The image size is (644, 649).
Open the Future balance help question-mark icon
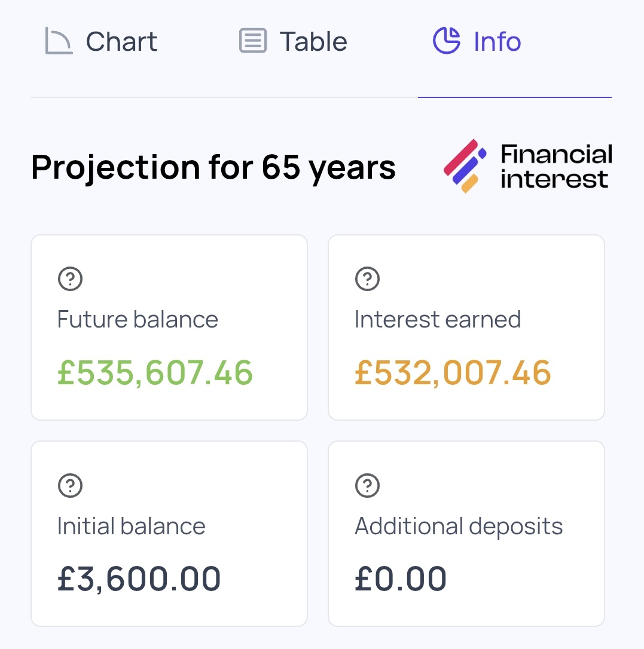[70, 279]
